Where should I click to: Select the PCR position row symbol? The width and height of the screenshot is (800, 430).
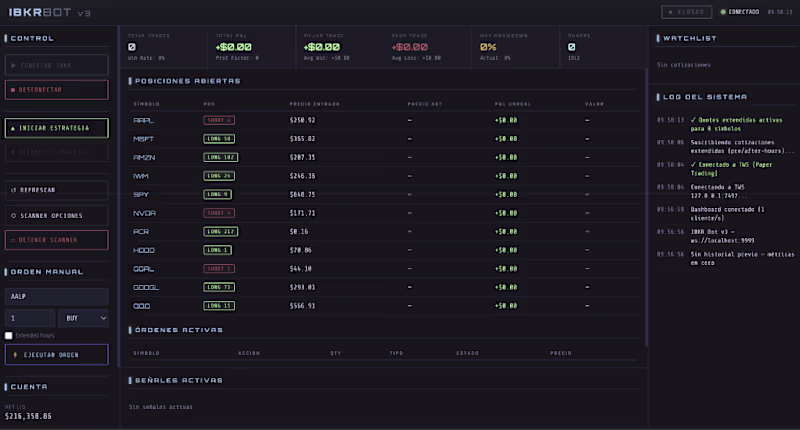pyautogui.click(x=141, y=232)
